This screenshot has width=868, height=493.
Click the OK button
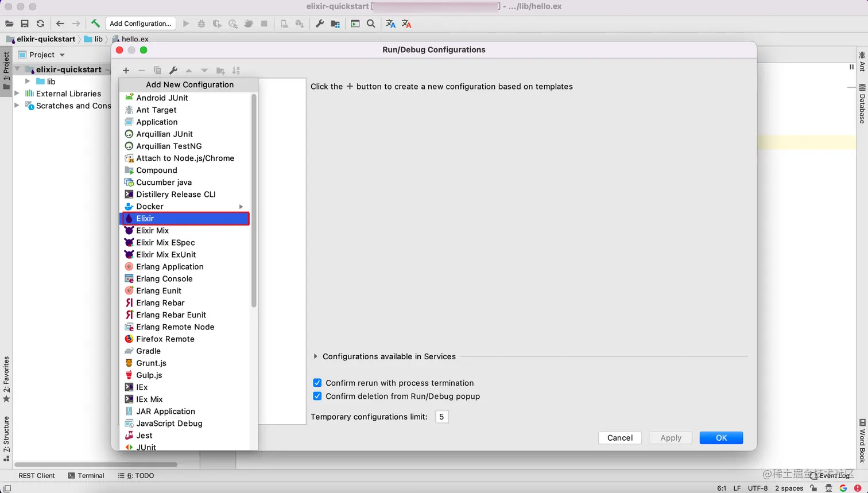[x=721, y=437]
